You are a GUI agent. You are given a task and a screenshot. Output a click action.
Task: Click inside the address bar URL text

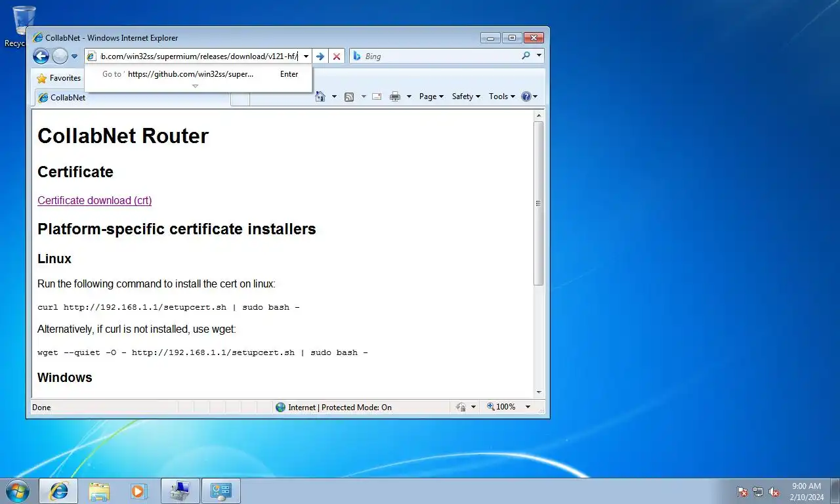coord(199,56)
